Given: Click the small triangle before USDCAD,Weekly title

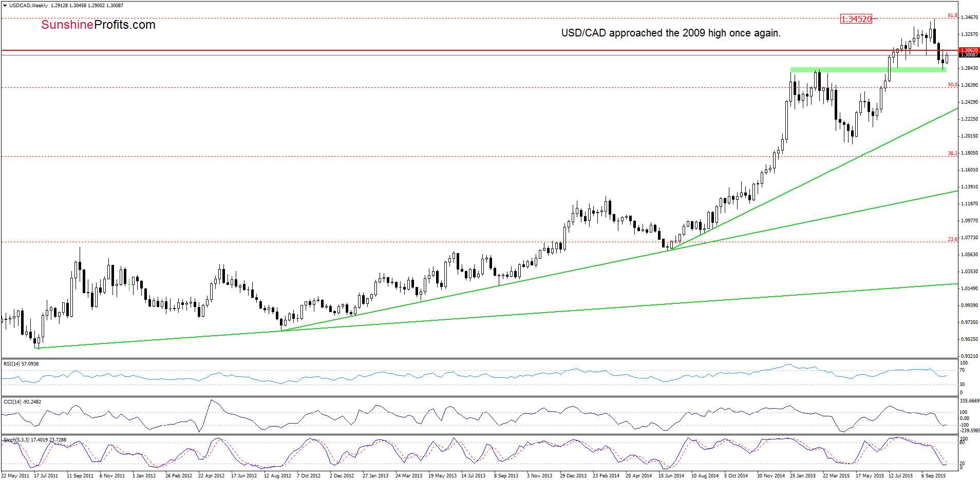Looking at the screenshot, I should pos(5,6).
